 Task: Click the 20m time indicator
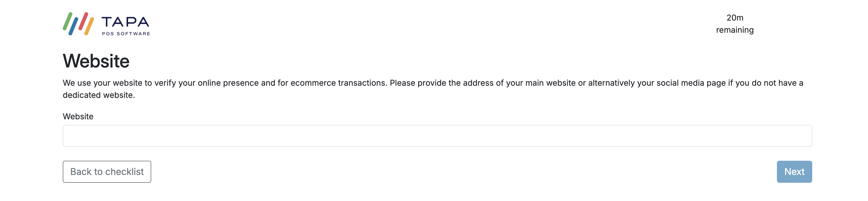tap(735, 18)
